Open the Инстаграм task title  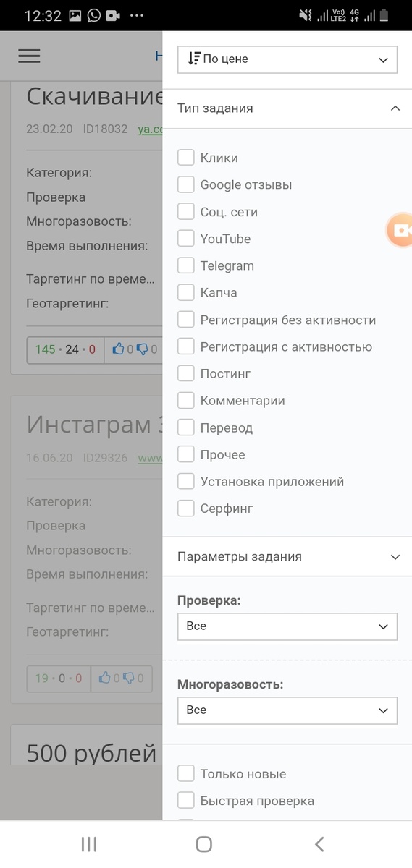94,425
